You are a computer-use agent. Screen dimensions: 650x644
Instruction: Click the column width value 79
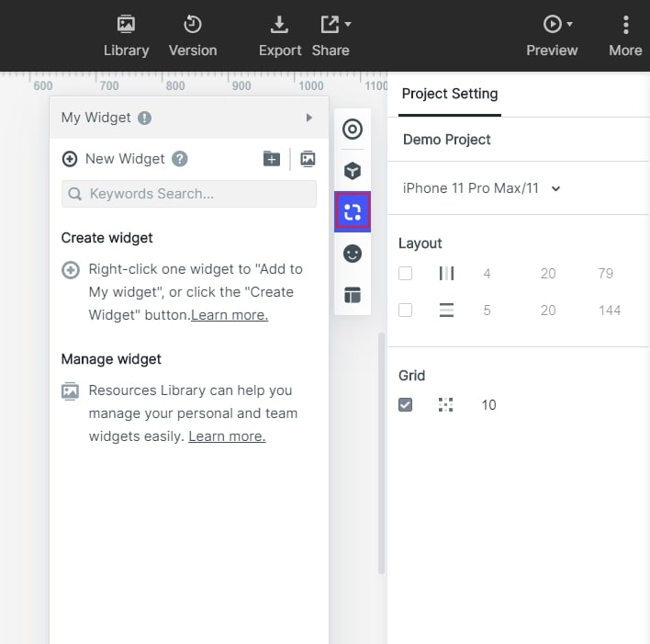(x=605, y=274)
